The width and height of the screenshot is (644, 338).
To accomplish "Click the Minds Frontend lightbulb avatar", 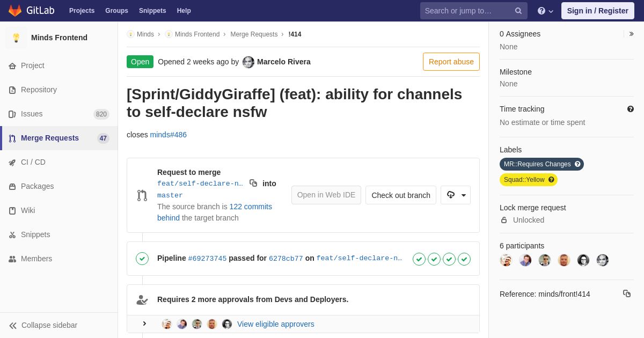I will (x=16, y=38).
